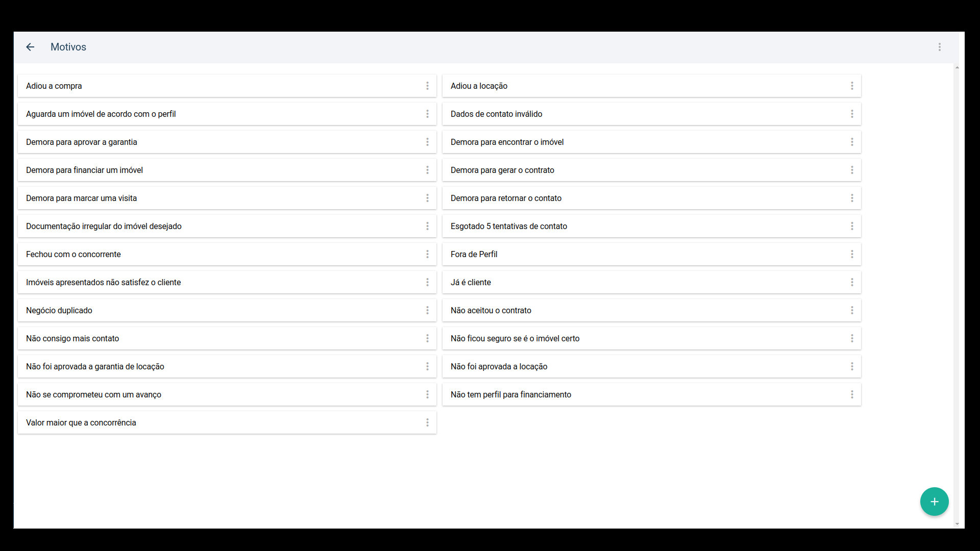Screen dimensions: 980x551
Task: Open options for Valor maior que a concorrência
Action: point(427,422)
